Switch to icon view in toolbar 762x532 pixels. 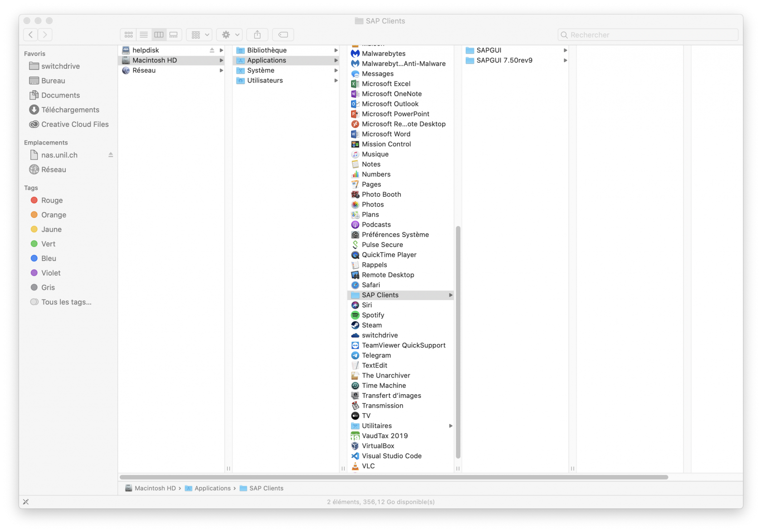(129, 35)
